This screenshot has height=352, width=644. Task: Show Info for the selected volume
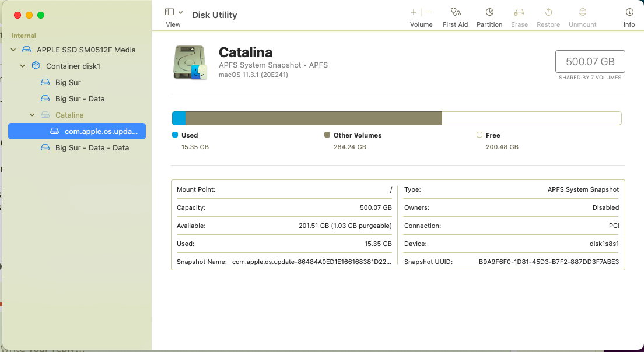pyautogui.click(x=629, y=12)
